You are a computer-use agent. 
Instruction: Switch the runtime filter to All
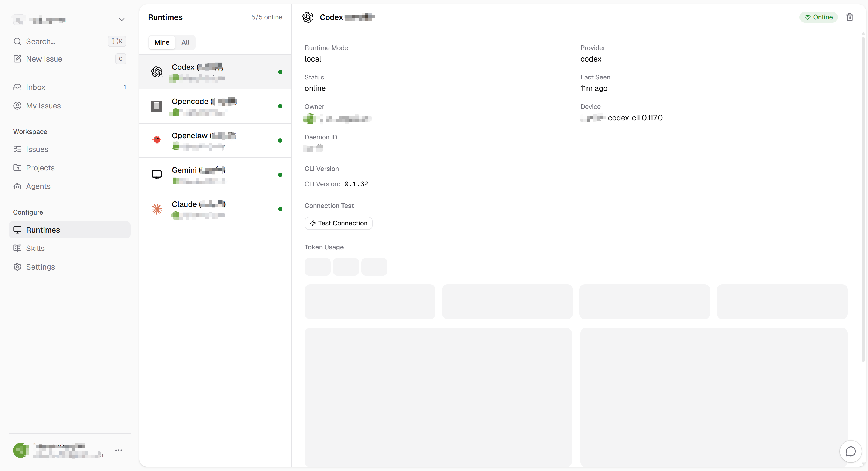coord(185,42)
